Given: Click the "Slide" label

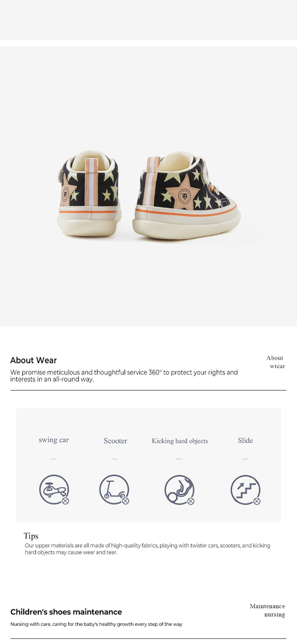Looking at the screenshot, I should (245, 440).
